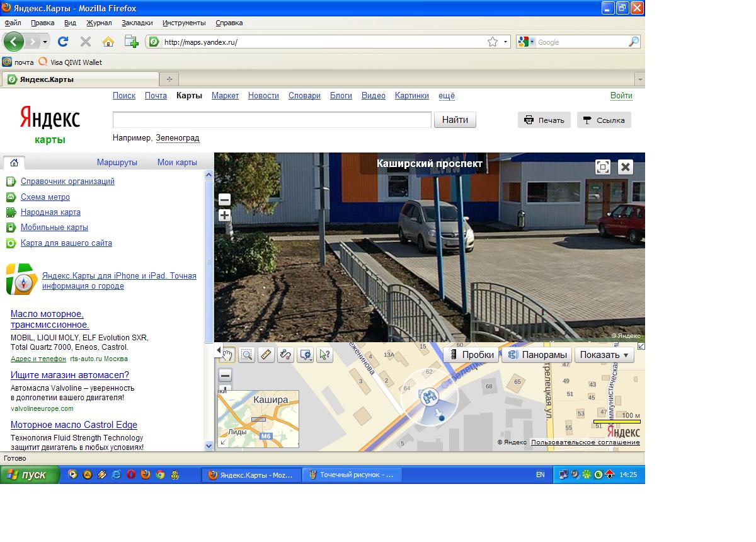Toggle Панорамы layer button
The height and width of the screenshot is (542, 756).
537,355
